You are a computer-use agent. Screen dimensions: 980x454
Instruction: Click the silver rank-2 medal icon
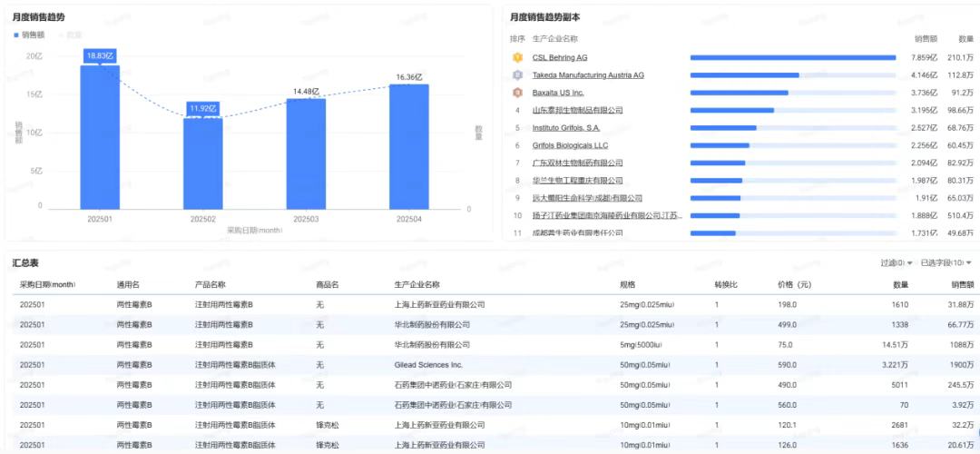[x=517, y=74]
